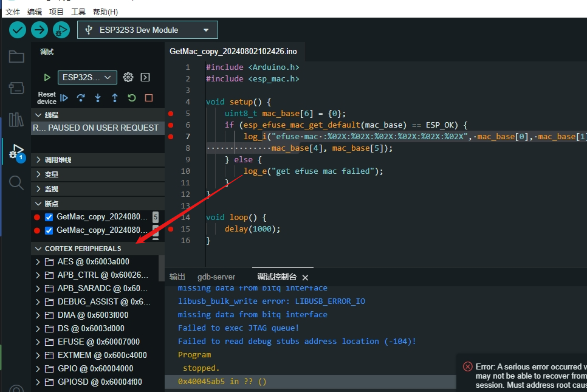Collapse the 线程 section
Viewport: 587px width, 392px height.
(x=98, y=115)
